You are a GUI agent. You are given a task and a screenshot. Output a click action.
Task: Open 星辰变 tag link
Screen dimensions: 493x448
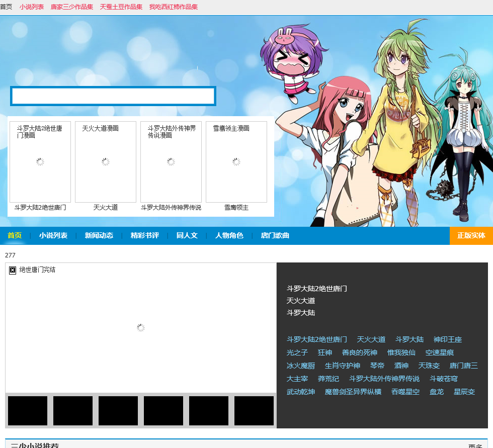click(464, 392)
